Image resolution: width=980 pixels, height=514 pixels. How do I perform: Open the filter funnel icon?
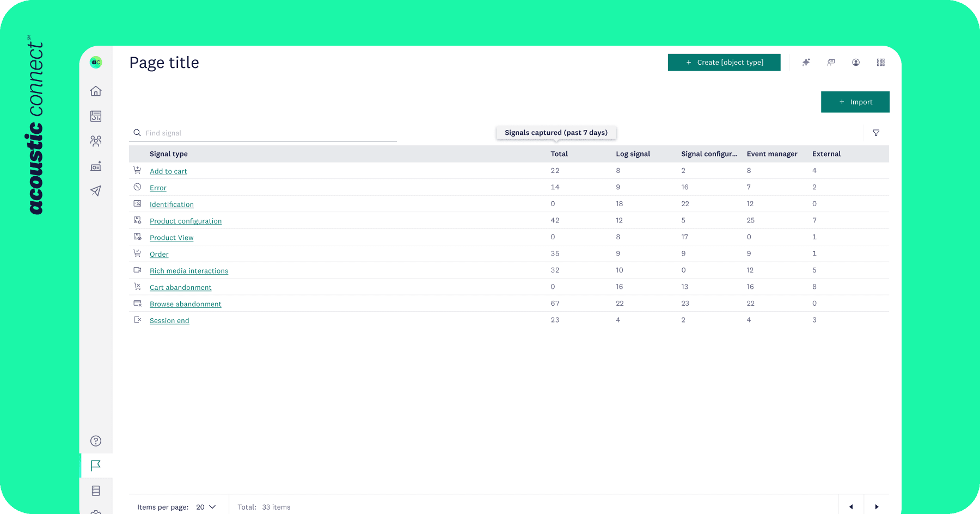876,133
